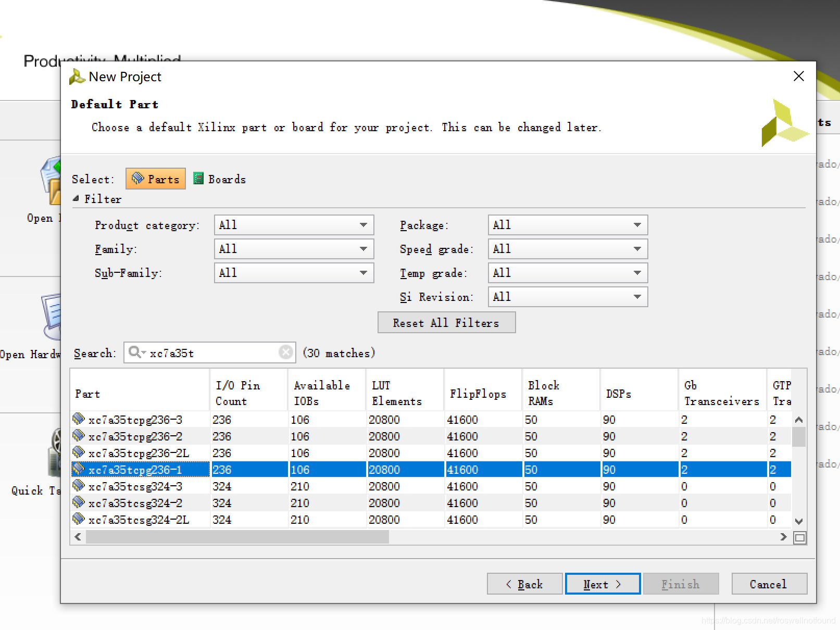
Task: Select part xc7a35tcpg236-2L row
Action: tap(431, 452)
